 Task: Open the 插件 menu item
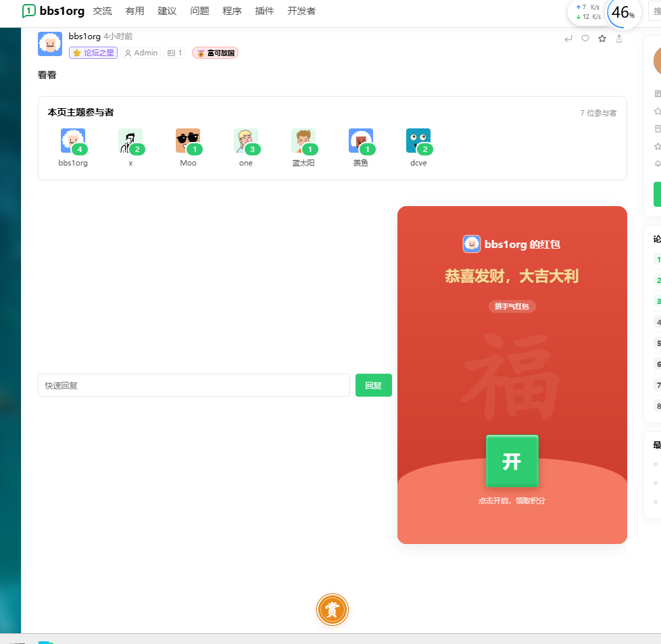(264, 11)
